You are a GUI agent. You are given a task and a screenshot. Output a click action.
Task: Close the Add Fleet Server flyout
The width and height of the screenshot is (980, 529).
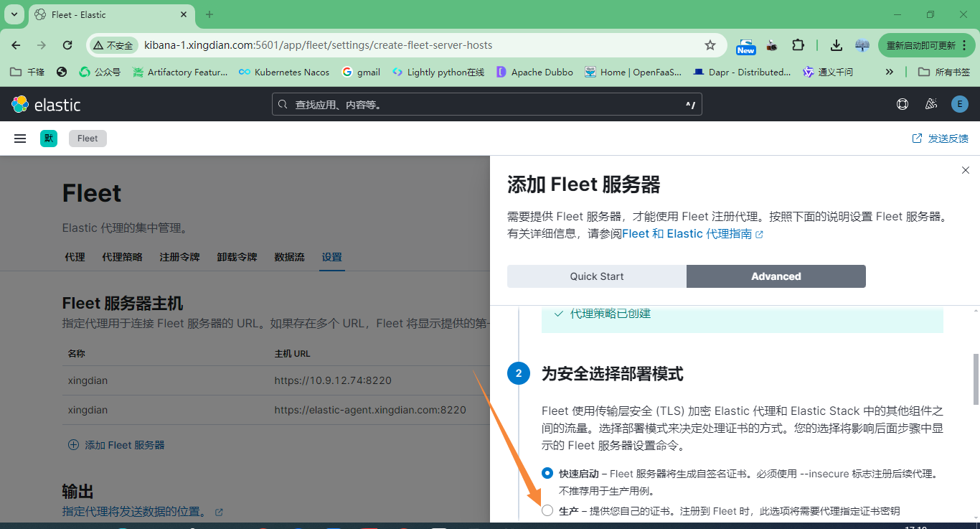[x=966, y=170]
